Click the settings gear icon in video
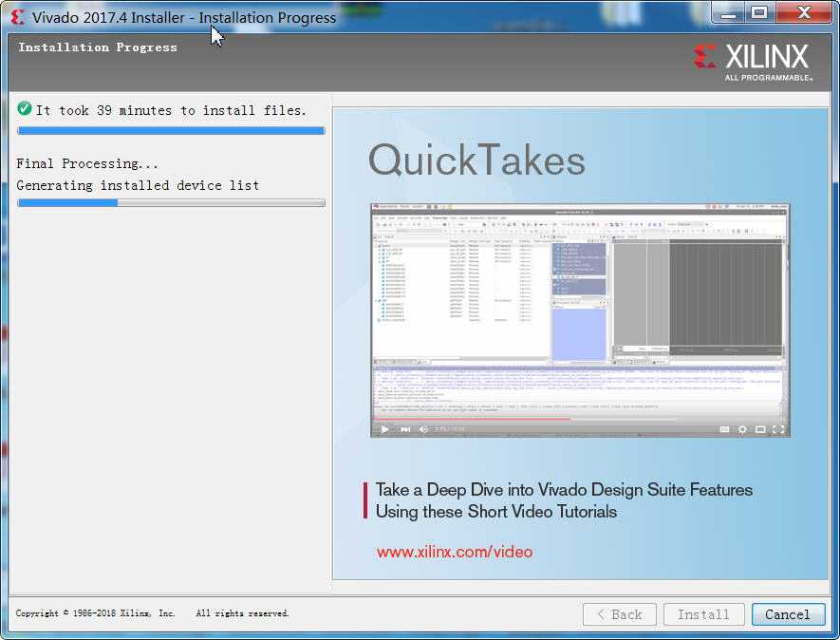Image resolution: width=840 pixels, height=640 pixels. click(742, 429)
